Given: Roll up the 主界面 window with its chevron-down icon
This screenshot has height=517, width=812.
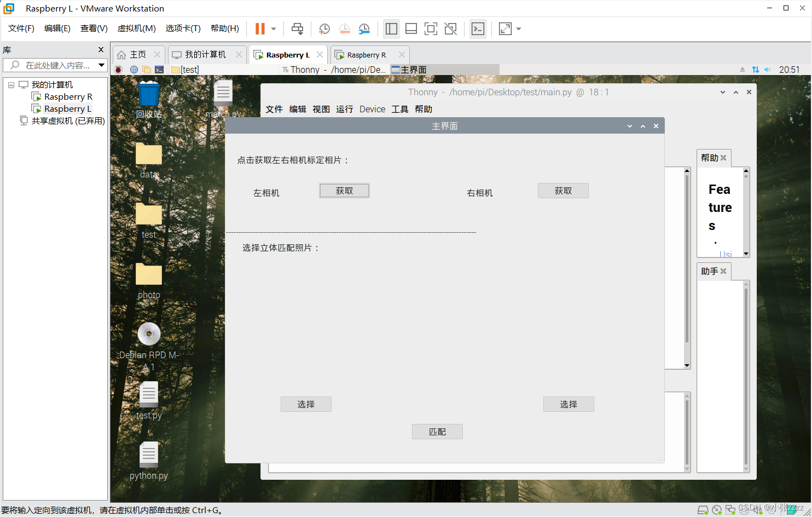Looking at the screenshot, I should tap(630, 126).
